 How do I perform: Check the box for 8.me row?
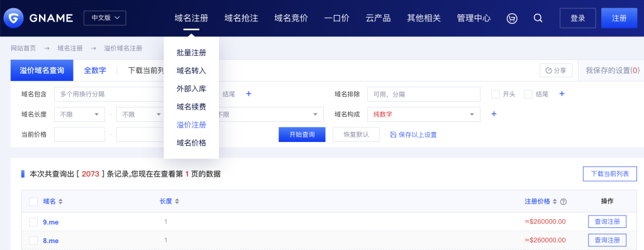click(34, 241)
